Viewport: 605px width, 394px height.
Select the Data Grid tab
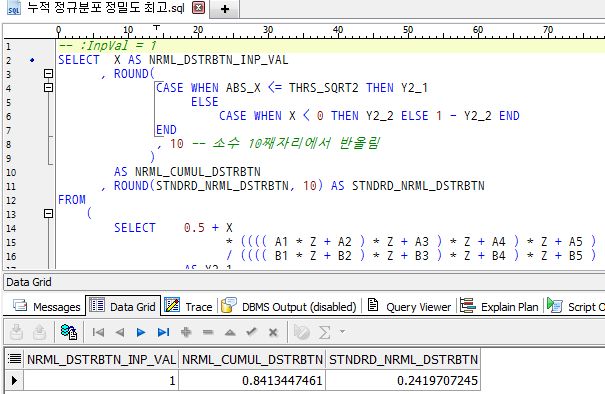tap(123, 306)
